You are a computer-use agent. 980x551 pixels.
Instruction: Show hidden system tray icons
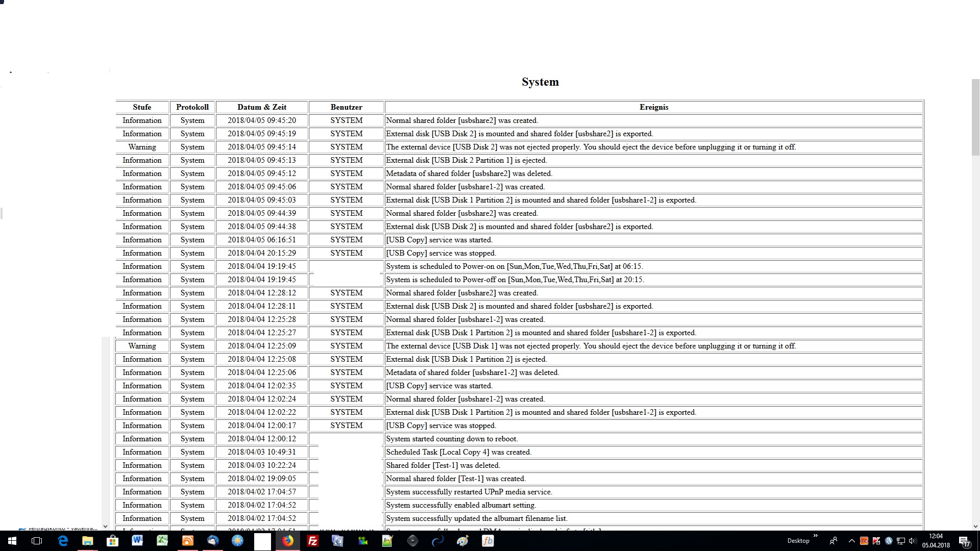pyautogui.click(x=851, y=541)
